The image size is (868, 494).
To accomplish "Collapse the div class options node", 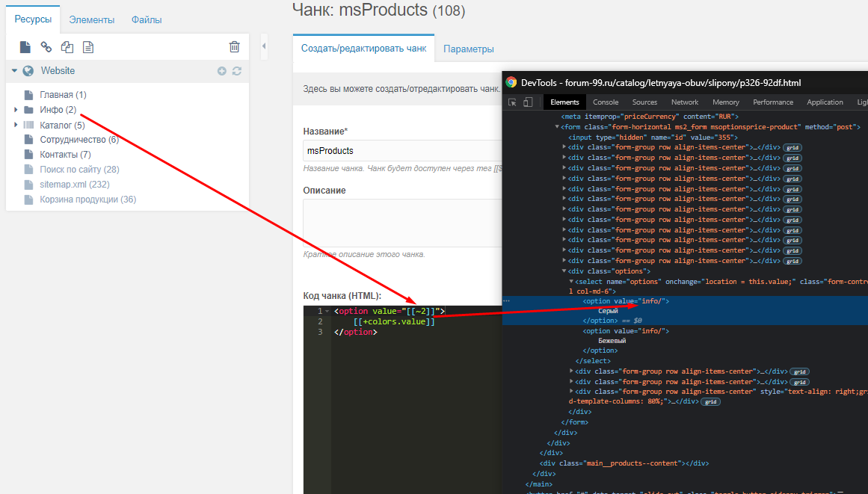I will point(564,271).
